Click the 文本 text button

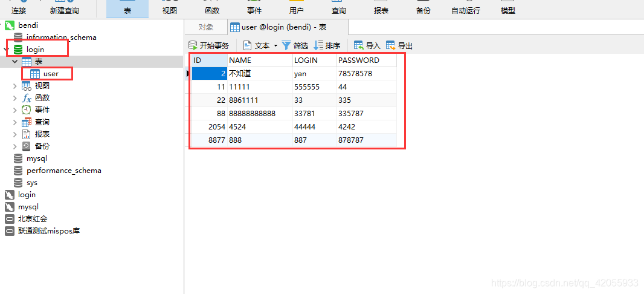coord(257,45)
